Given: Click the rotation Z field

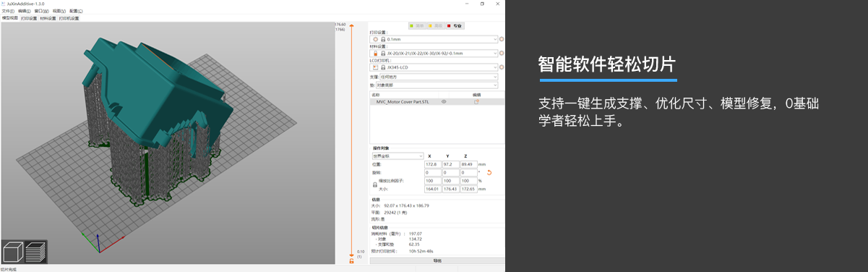Looking at the screenshot, I should [x=468, y=173].
